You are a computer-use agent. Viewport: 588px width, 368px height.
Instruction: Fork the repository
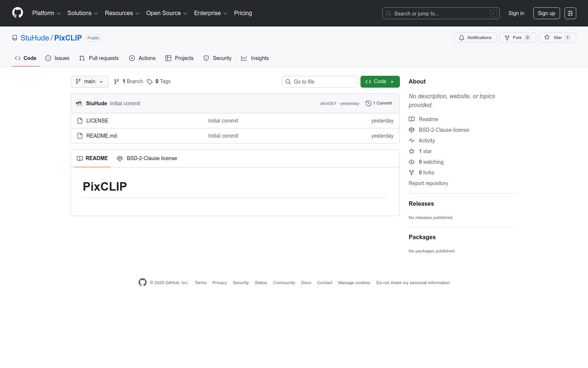click(x=517, y=38)
